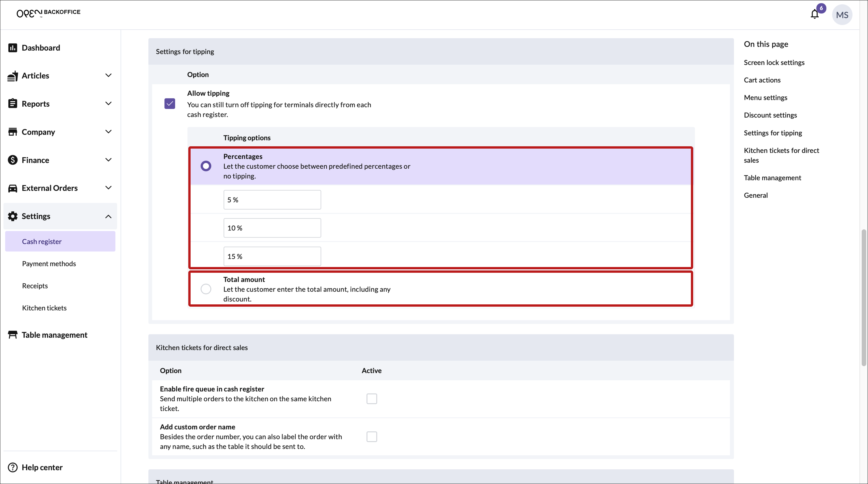Open Payment methods settings page
This screenshot has height=484, width=868.
pyautogui.click(x=49, y=264)
